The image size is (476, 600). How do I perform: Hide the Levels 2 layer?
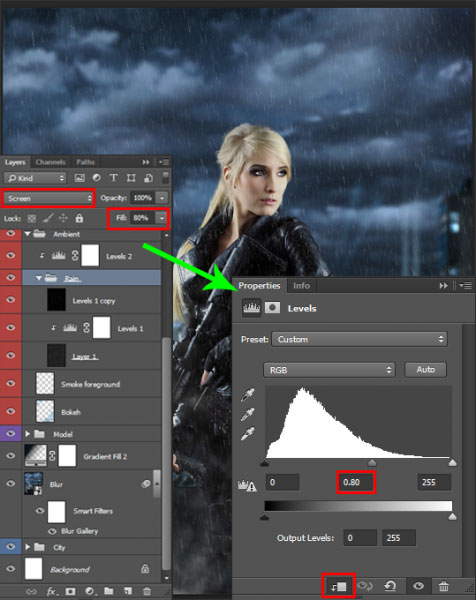[x=11, y=255]
